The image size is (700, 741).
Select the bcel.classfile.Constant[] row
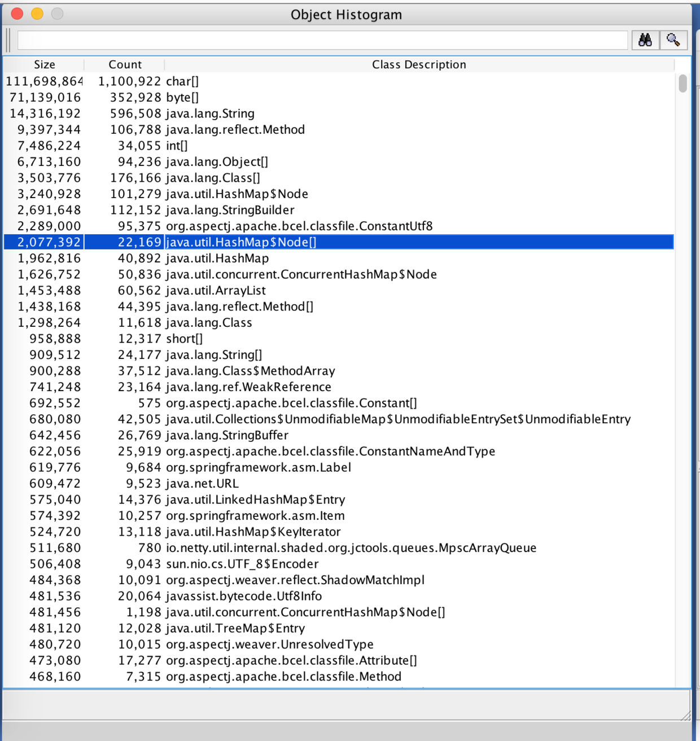pos(339,403)
